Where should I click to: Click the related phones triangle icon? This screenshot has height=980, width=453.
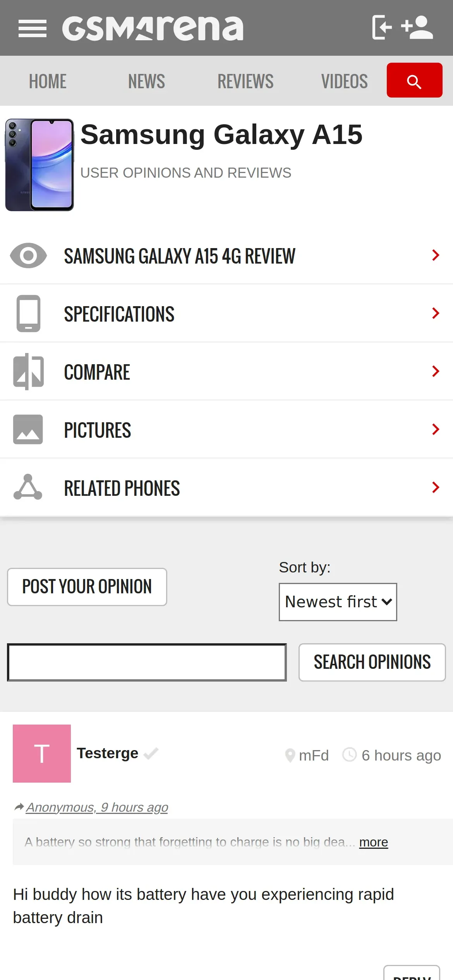[28, 487]
